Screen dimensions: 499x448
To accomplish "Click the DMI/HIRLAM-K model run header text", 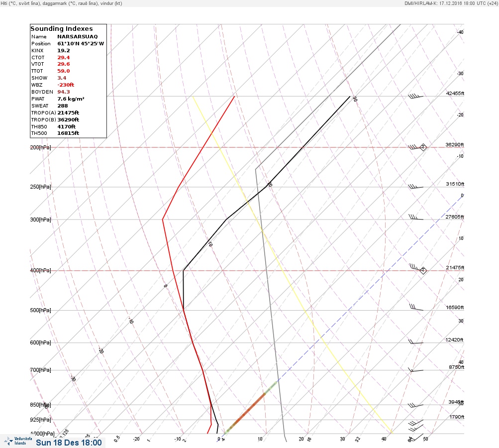I will tap(451, 3).
